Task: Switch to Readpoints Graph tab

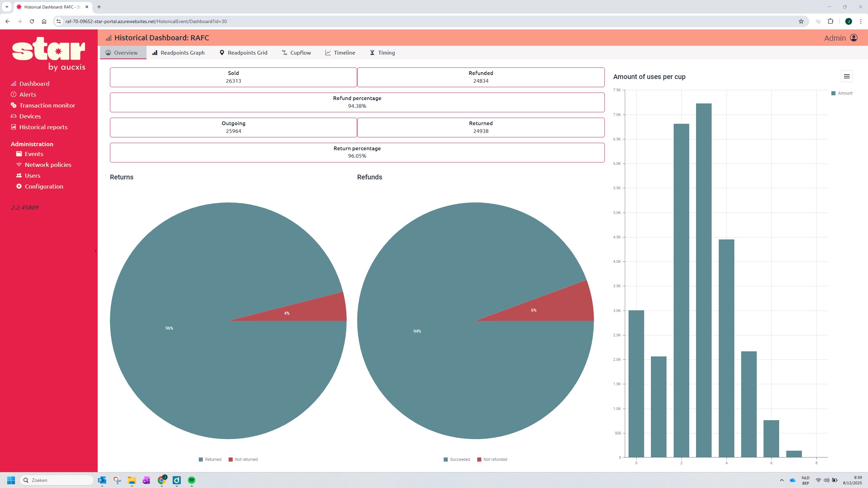Action: coord(178,53)
